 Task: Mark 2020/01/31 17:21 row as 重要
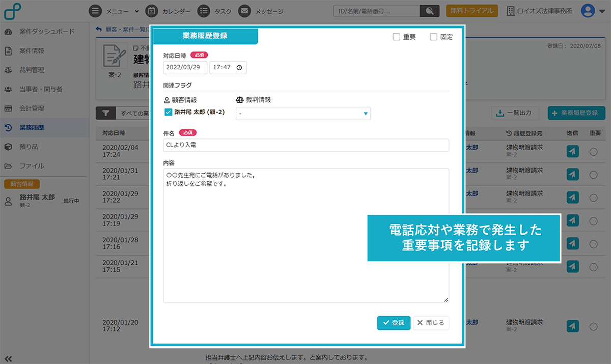593,175
